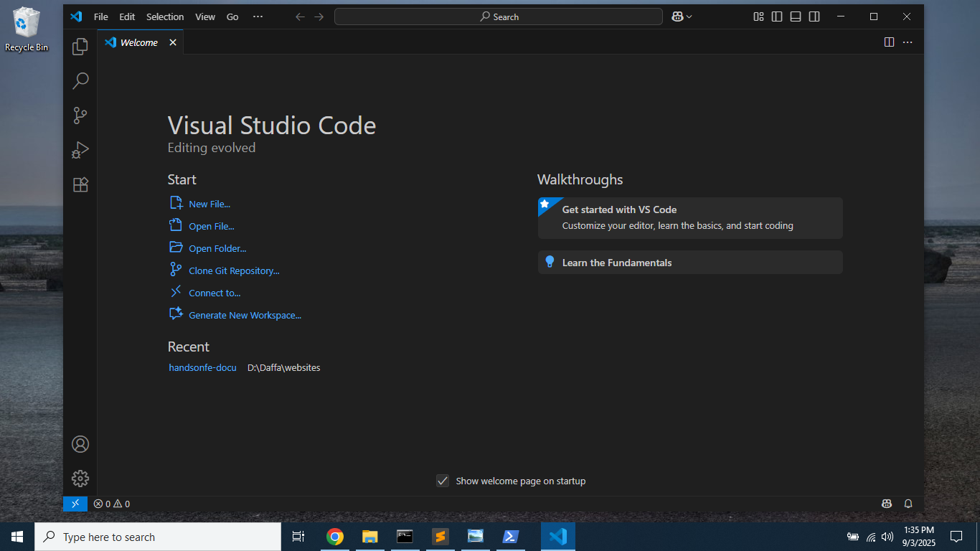Viewport: 980px width, 551px height.
Task: Click Clone Git Repository link
Action: point(234,270)
